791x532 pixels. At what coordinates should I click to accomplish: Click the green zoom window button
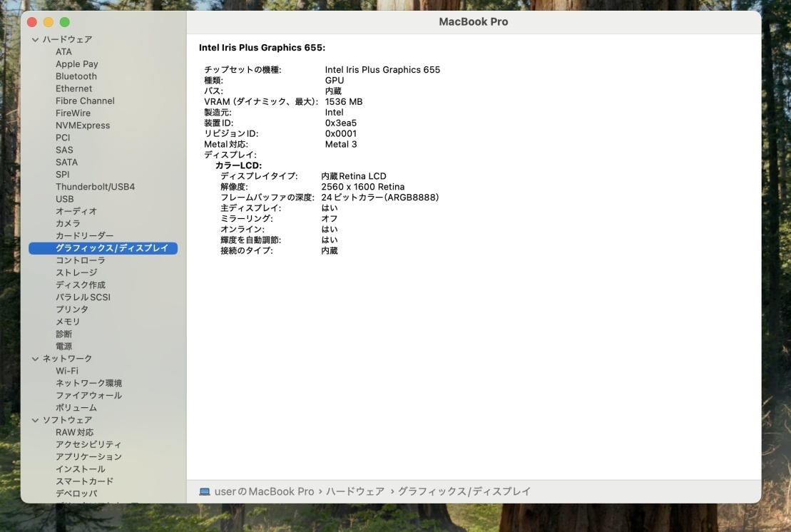[x=65, y=22]
